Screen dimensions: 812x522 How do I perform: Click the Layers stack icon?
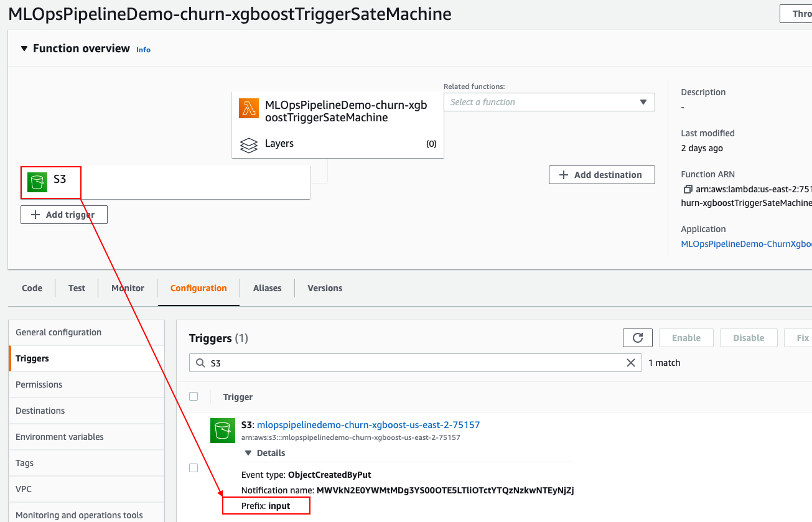tap(249, 146)
